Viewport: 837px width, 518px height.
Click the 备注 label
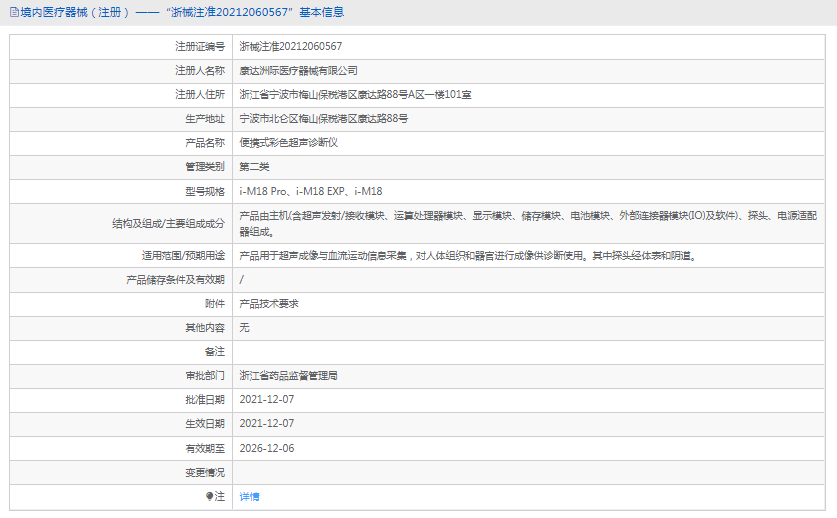[215, 351]
